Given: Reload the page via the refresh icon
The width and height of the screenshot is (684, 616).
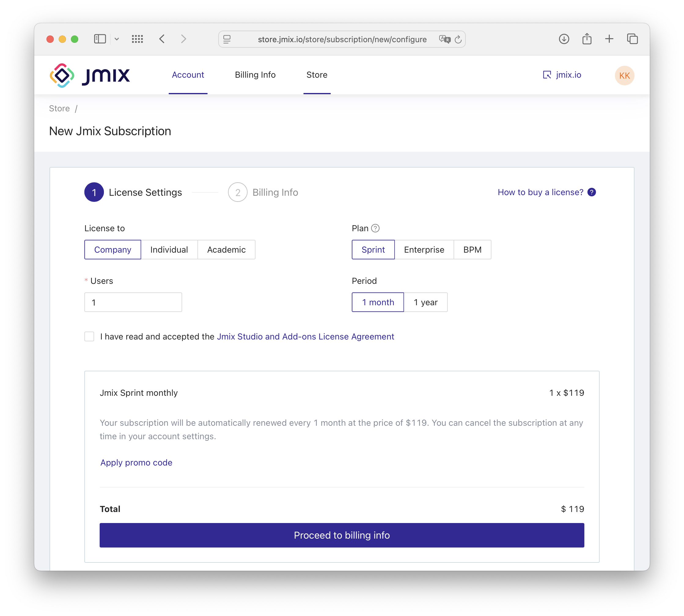Looking at the screenshot, I should [x=459, y=39].
